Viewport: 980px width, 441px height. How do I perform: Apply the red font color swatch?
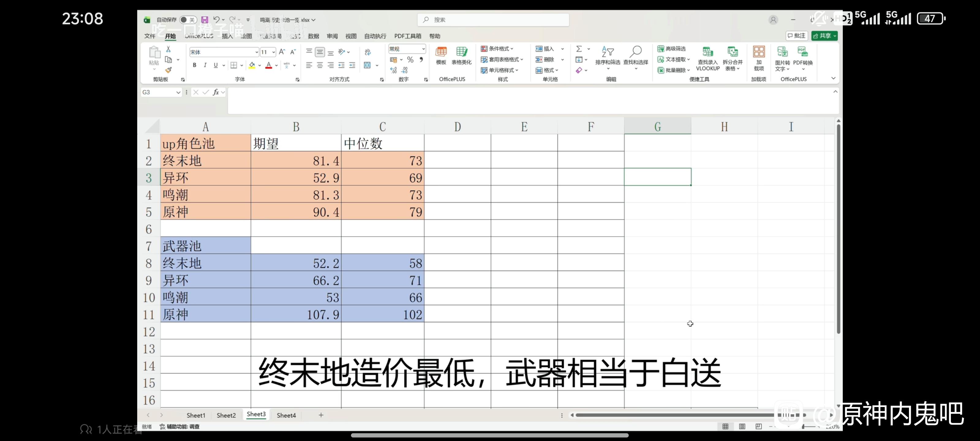pos(269,66)
